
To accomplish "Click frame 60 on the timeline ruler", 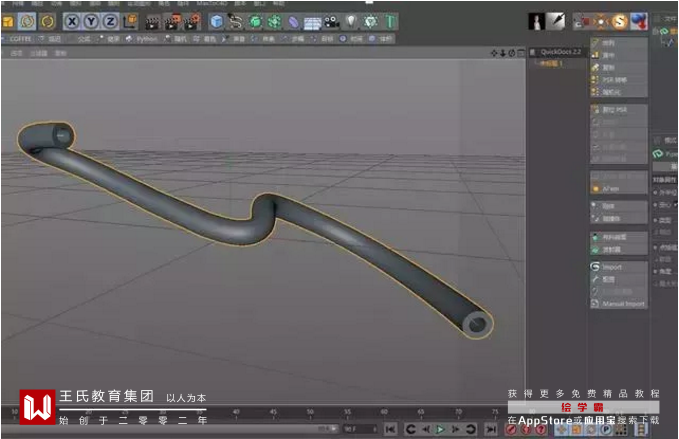I will point(384,413).
